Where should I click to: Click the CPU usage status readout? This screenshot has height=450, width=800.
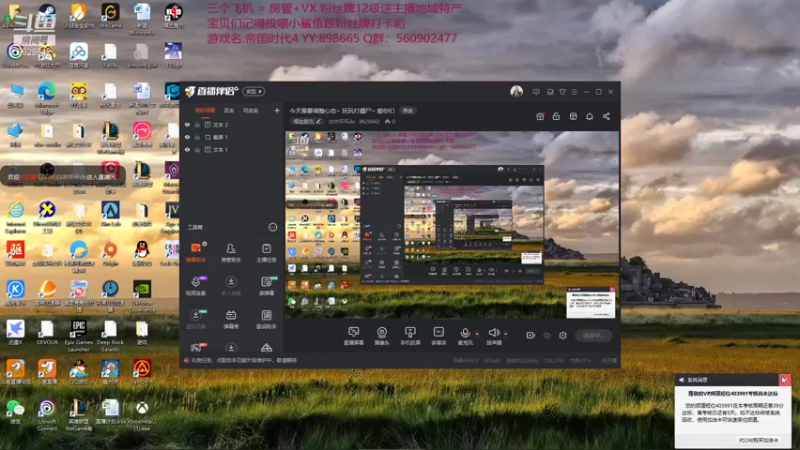554,360
